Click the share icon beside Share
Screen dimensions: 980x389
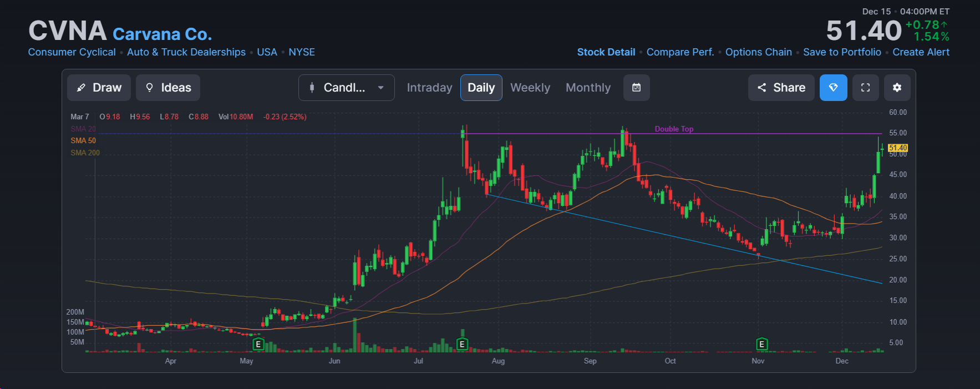762,88
